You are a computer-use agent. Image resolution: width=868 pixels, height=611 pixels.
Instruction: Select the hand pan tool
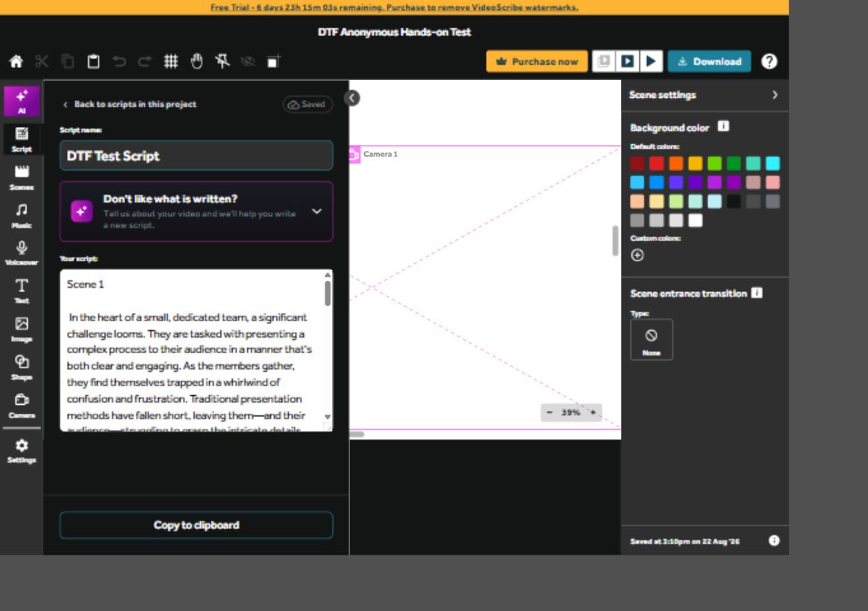pyautogui.click(x=196, y=61)
